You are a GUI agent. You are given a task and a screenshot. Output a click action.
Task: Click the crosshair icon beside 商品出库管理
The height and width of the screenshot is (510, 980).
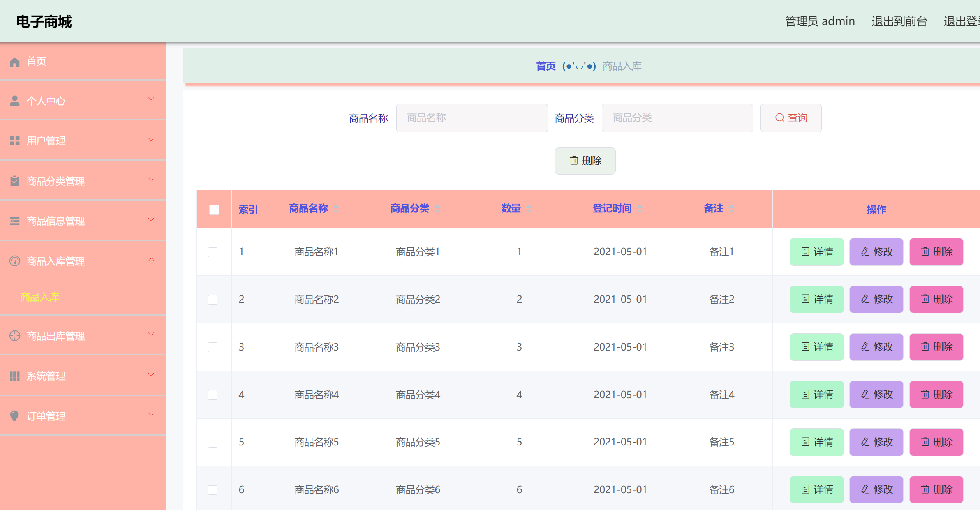(15, 336)
